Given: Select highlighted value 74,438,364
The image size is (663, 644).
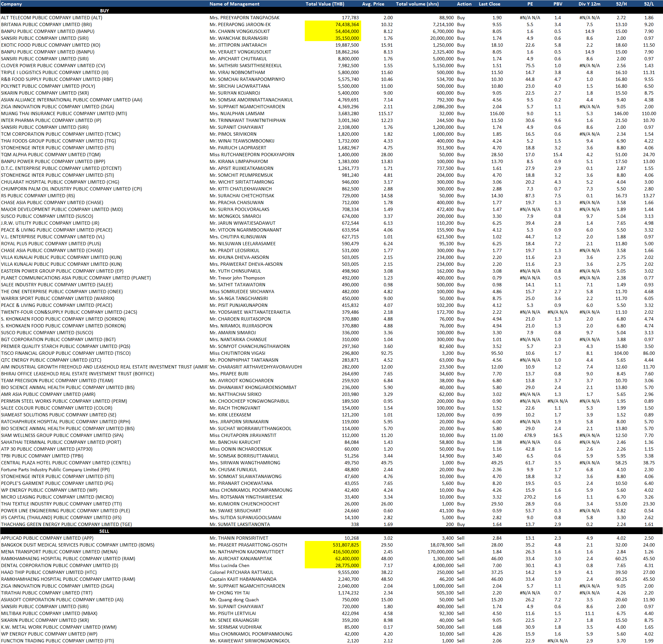Looking at the screenshot, I should pos(333,24).
